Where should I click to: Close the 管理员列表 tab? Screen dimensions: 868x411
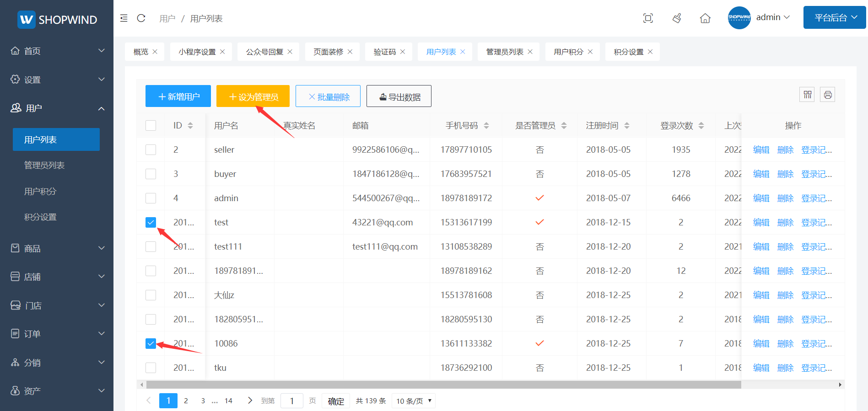click(x=530, y=52)
